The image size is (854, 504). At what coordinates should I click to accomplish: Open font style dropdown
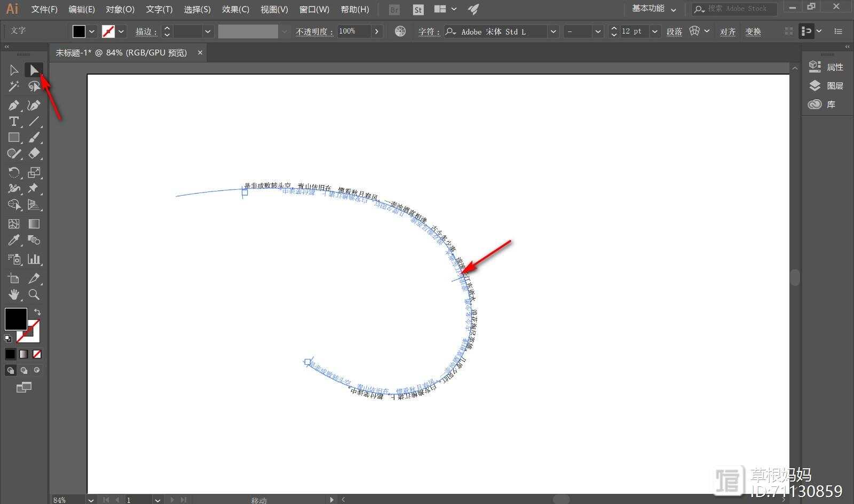click(598, 31)
